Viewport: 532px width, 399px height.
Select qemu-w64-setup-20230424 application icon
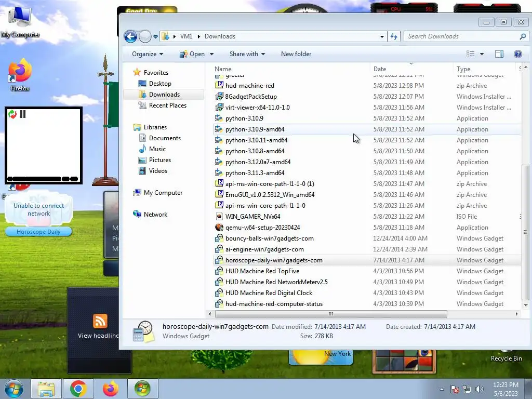click(x=219, y=228)
